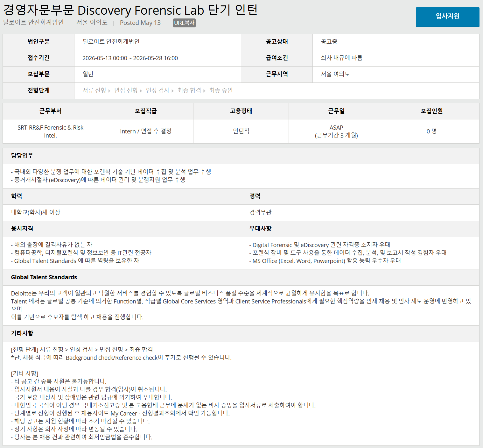The width and height of the screenshot is (483, 448).
Task: Select the 면접 전형 stage step
Action: point(126,90)
